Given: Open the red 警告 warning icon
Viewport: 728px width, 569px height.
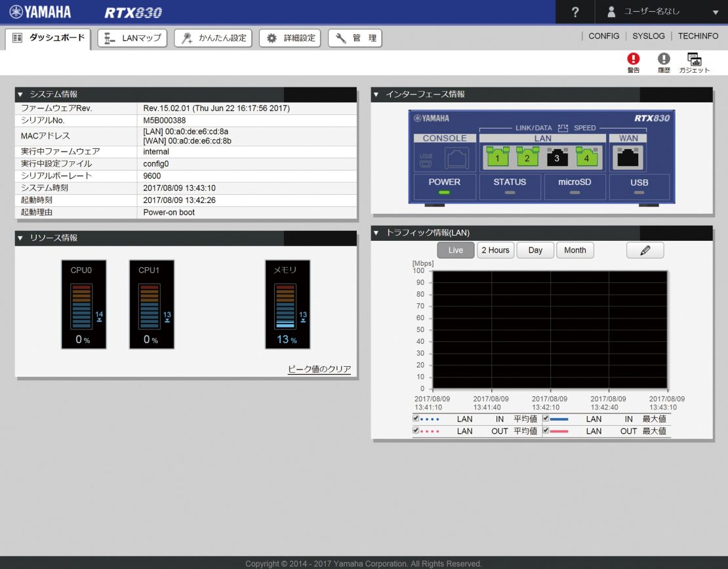Looking at the screenshot, I should (633, 59).
